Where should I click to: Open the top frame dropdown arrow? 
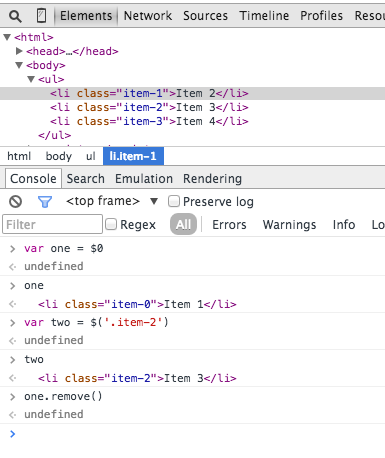(154, 201)
